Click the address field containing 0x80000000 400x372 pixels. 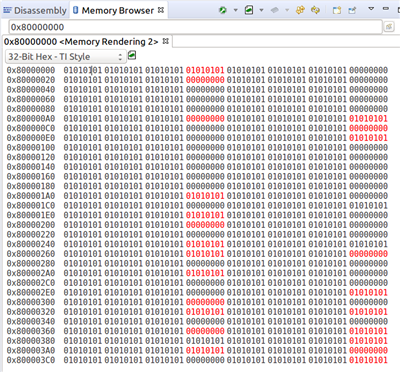coord(195,27)
